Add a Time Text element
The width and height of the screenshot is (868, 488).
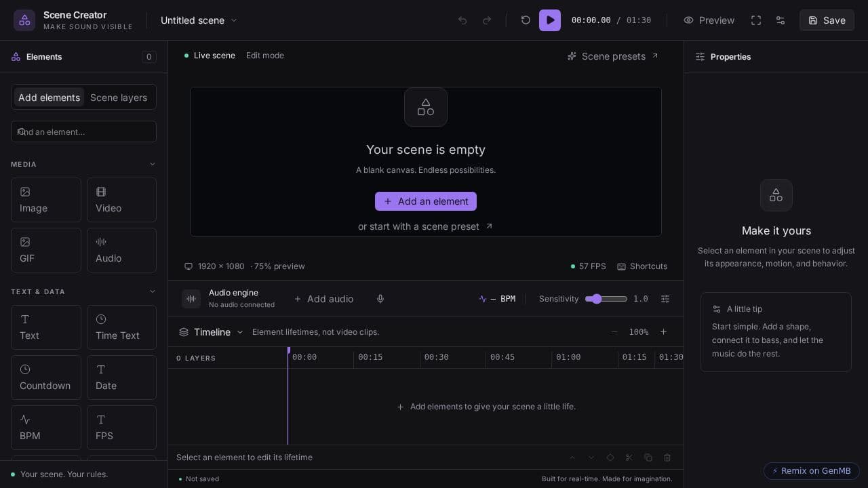pos(121,327)
